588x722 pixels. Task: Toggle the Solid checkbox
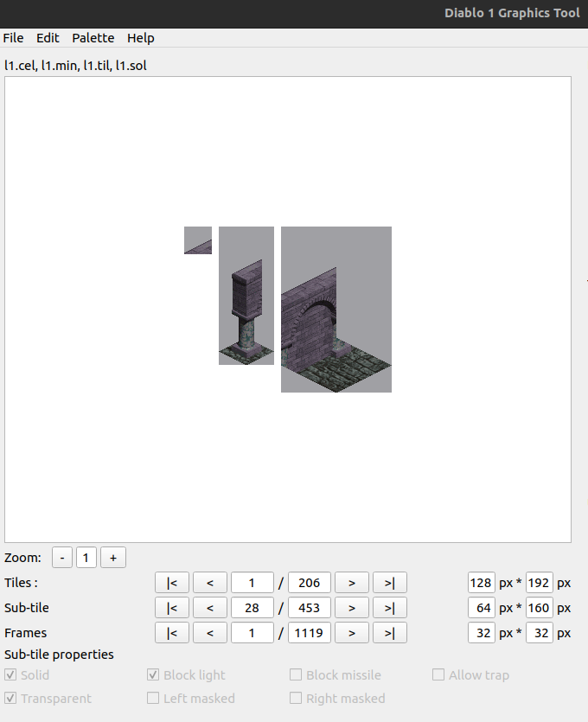(10, 675)
